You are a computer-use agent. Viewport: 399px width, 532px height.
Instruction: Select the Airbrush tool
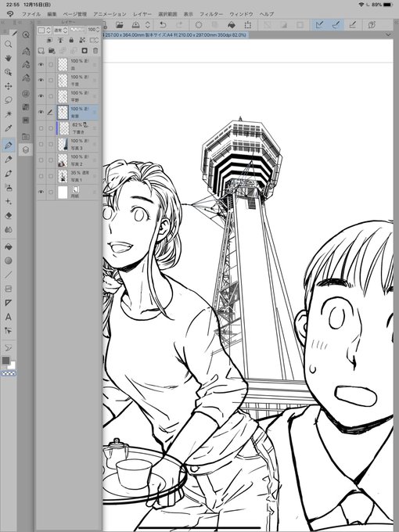click(x=9, y=187)
